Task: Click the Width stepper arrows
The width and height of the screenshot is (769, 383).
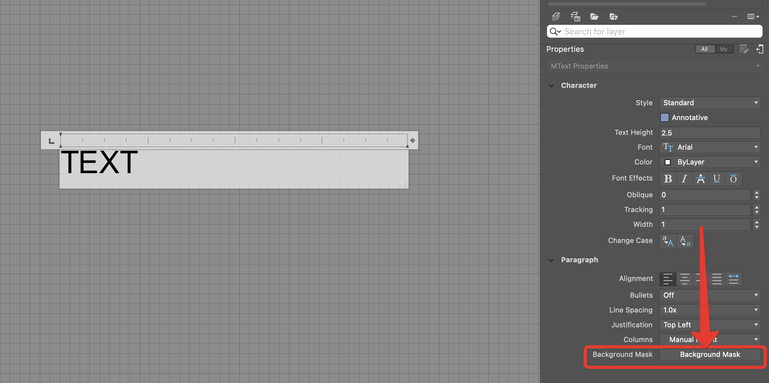Action: [x=756, y=224]
